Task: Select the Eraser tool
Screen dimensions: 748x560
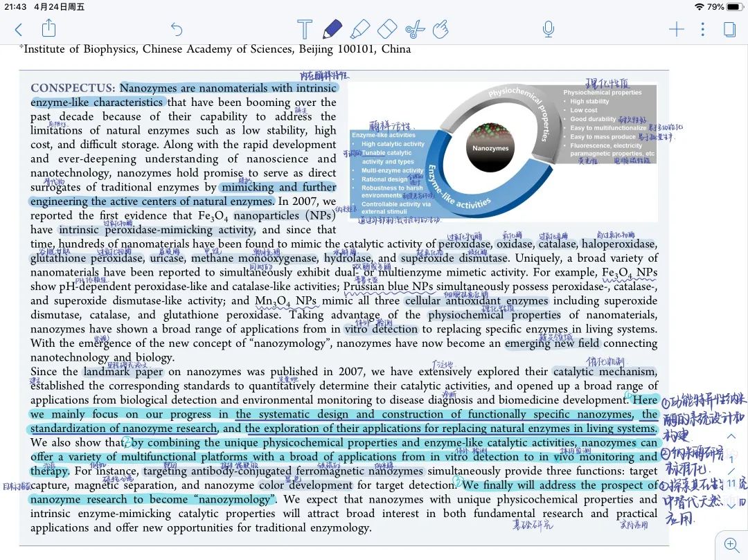Action: click(386, 29)
